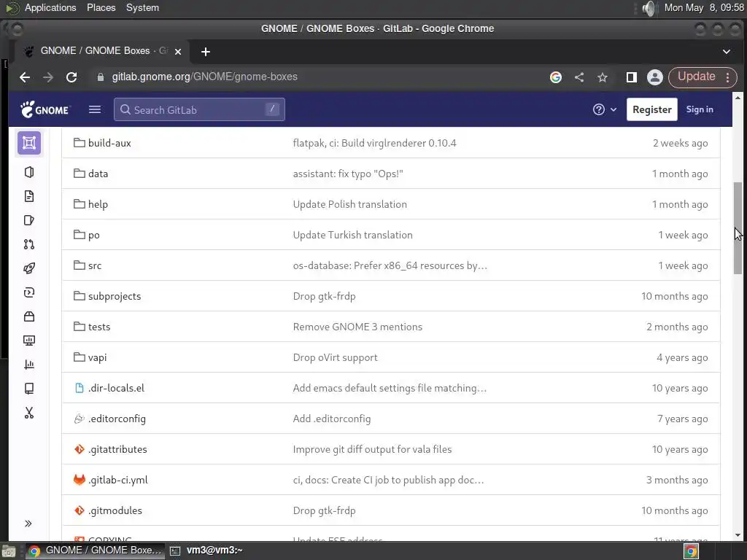Open the subprojects folder
The image size is (747, 560).
pos(115,296)
